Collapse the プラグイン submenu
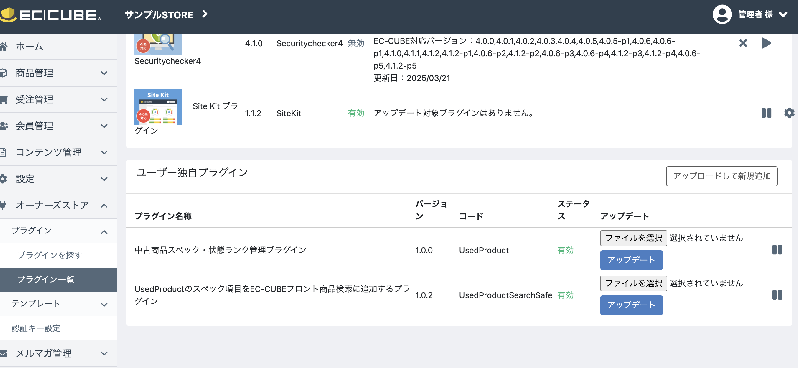The height and width of the screenshot is (368, 798). click(58, 231)
